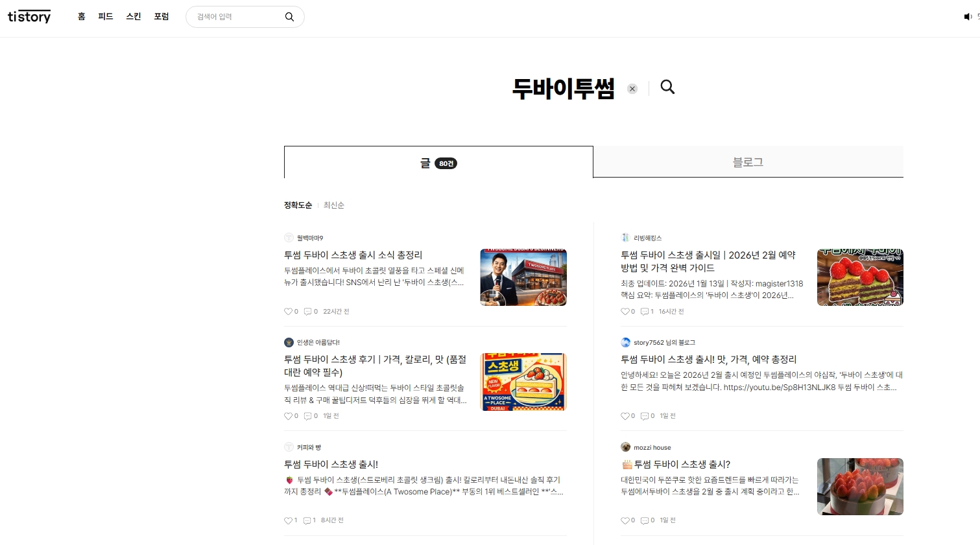Click strawberry cake photo thumbnail by mozzi house
The height and width of the screenshot is (545, 980).
pos(860,487)
